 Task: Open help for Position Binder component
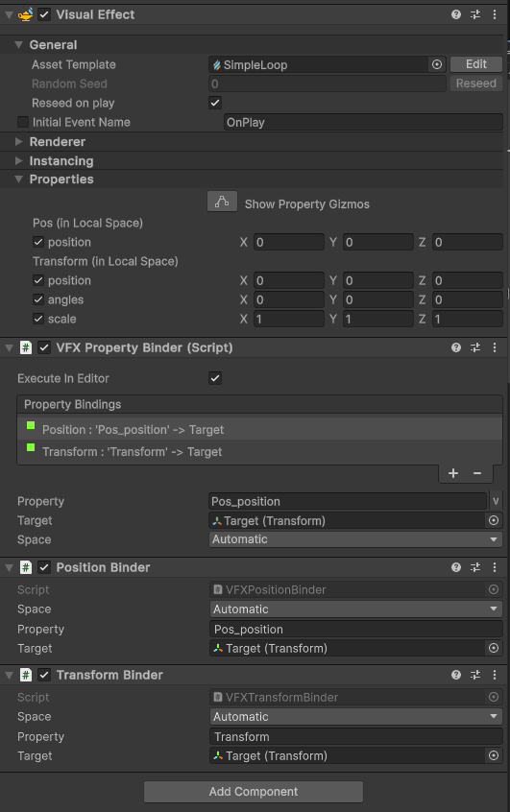click(456, 567)
